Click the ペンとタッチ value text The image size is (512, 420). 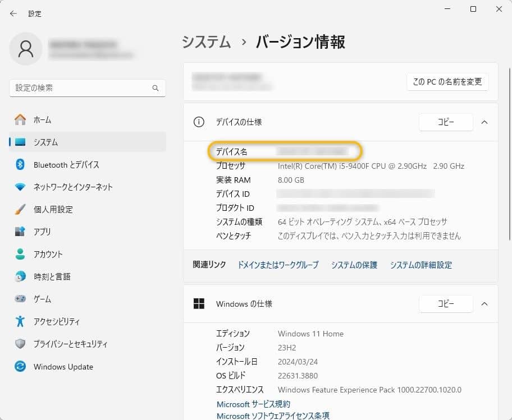[369, 236]
